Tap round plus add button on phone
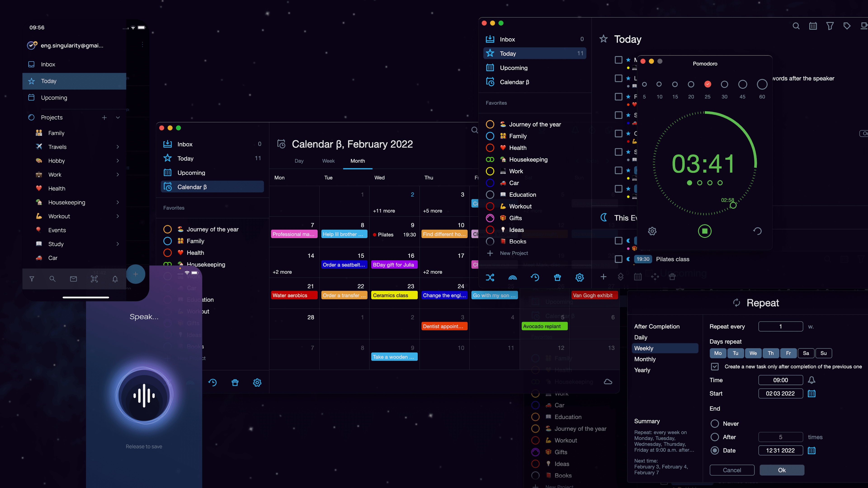868x488 pixels. point(135,274)
